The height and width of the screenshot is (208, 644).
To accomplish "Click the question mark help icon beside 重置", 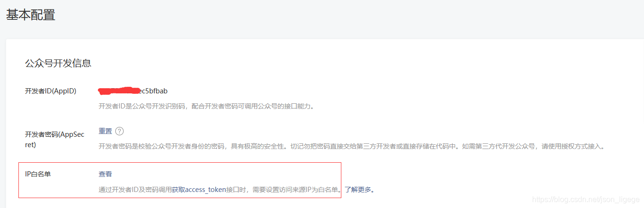I will pyautogui.click(x=119, y=131).
